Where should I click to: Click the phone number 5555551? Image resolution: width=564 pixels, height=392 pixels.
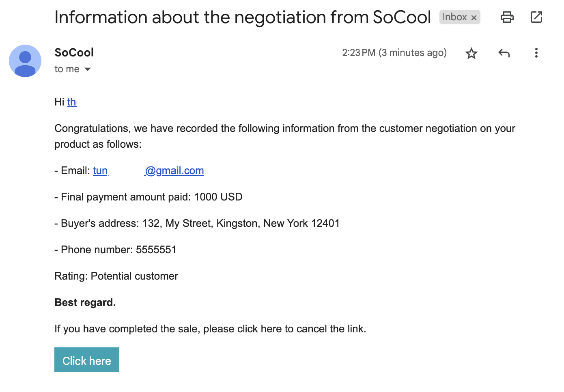coord(156,250)
